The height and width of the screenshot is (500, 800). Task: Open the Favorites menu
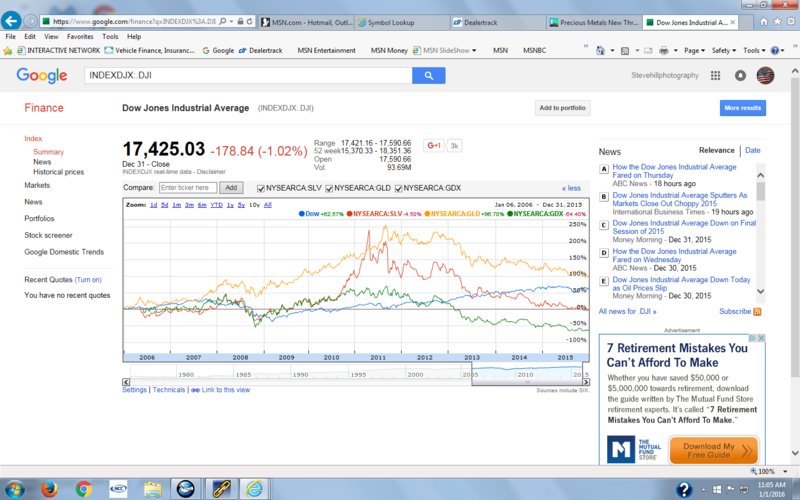pyautogui.click(x=80, y=37)
